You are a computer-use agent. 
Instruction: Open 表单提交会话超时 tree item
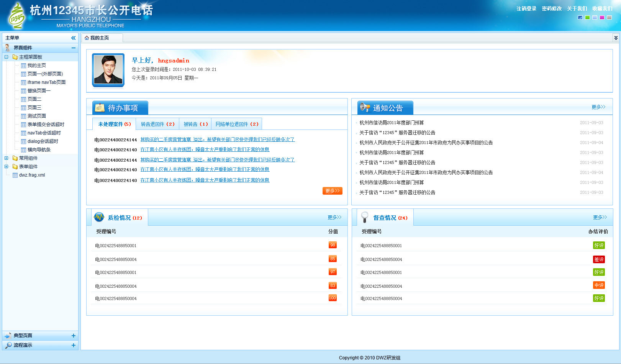tap(46, 125)
